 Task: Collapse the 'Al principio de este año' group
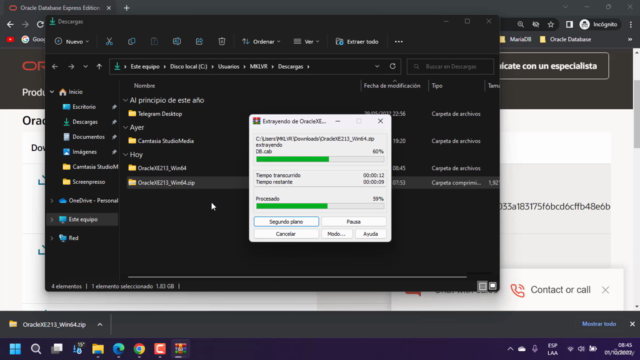click(x=125, y=100)
